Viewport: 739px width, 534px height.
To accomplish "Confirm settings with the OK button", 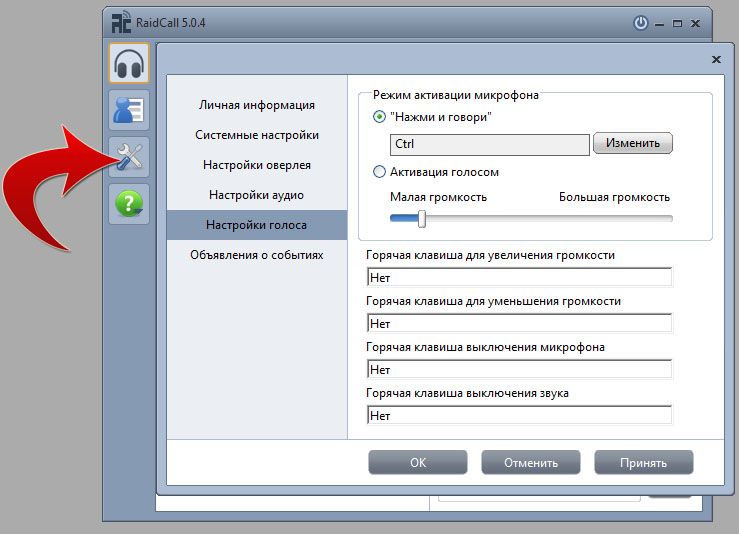I will click(x=418, y=462).
